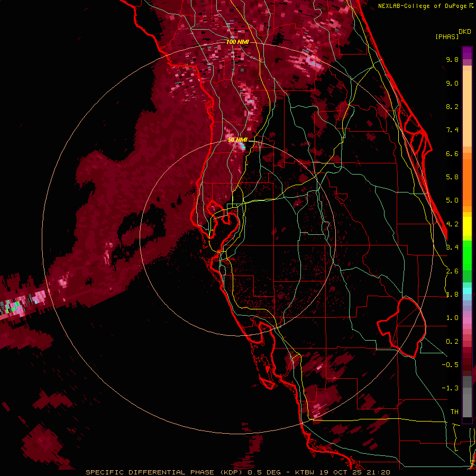The width and height of the screenshot is (476, 476).
Task: Click the 1.8 value on color scale
Action: pos(452,295)
